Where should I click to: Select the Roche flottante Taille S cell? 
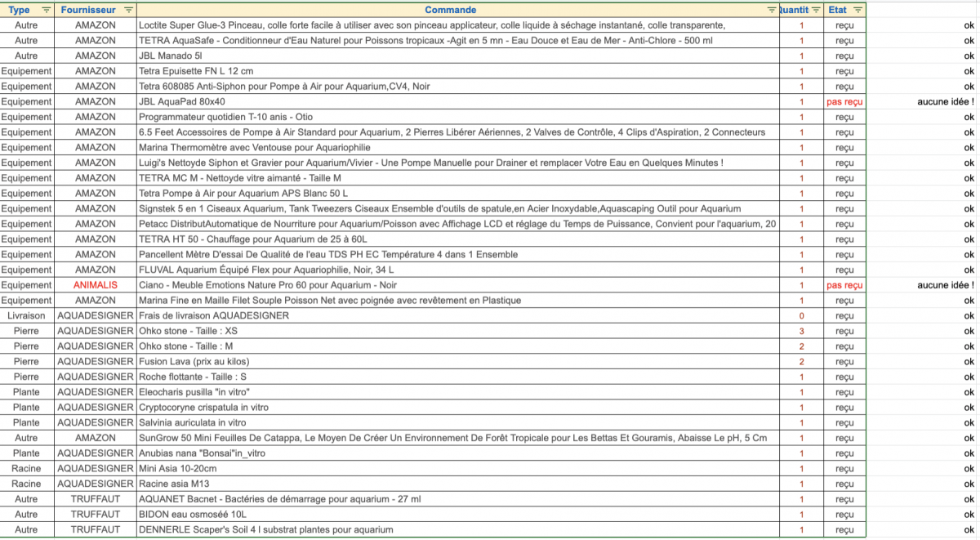(458, 377)
